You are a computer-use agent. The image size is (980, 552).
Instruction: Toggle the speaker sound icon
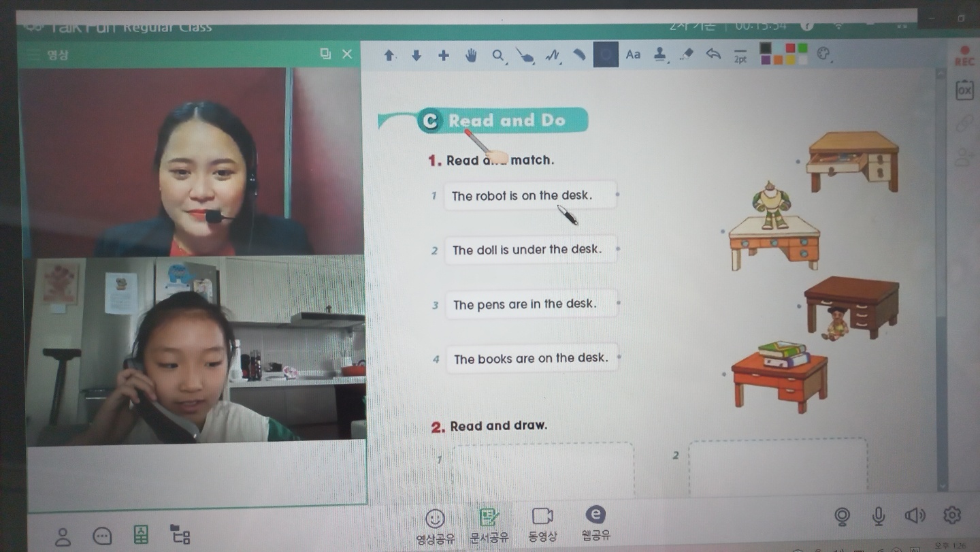[915, 516]
